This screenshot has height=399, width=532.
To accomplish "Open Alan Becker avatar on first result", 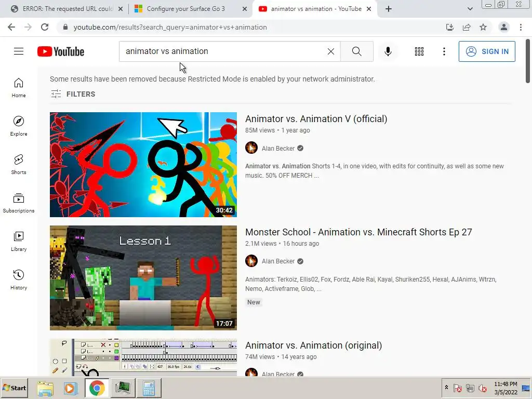I will (x=251, y=148).
